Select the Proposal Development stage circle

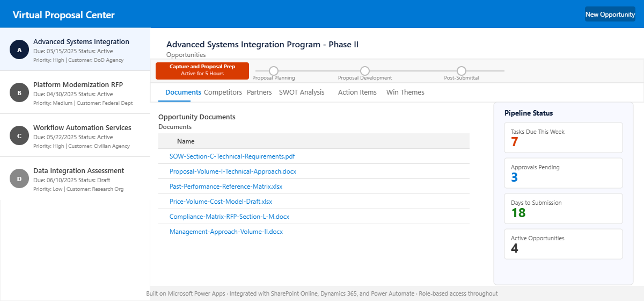pos(365,71)
